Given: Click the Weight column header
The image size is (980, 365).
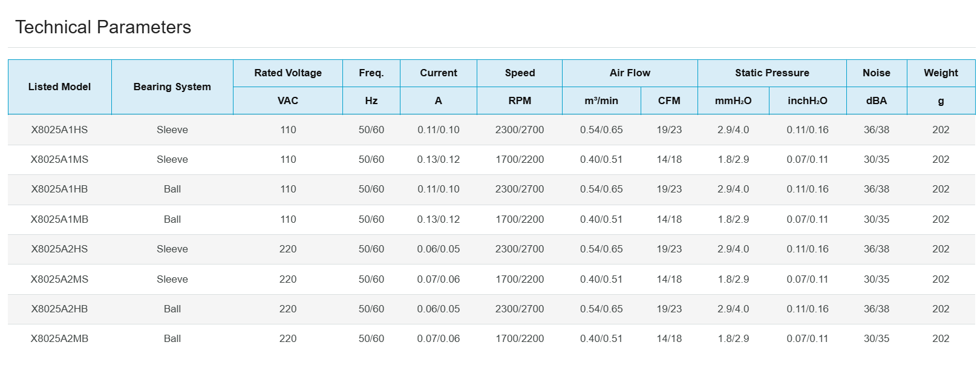Looking at the screenshot, I should tap(941, 73).
